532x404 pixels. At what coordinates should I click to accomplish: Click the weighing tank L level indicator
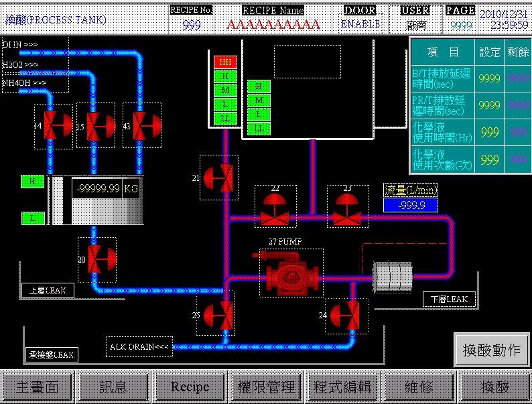pos(32,218)
